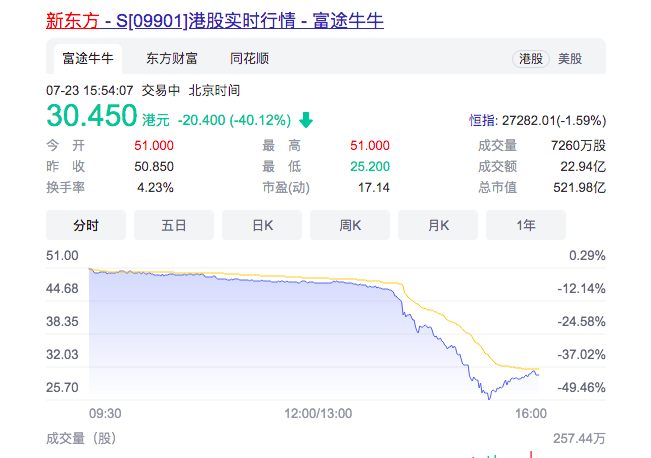Screen dimensions: 651x458
Task: Click the 12:00/13:00 time axis label
Action: click(x=318, y=413)
